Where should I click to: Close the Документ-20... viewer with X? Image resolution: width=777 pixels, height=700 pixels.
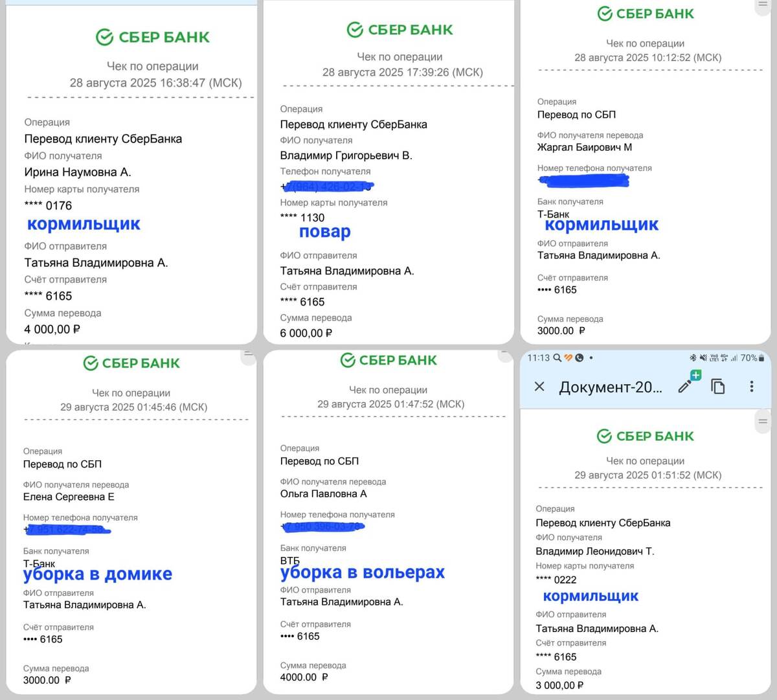click(x=539, y=387)
